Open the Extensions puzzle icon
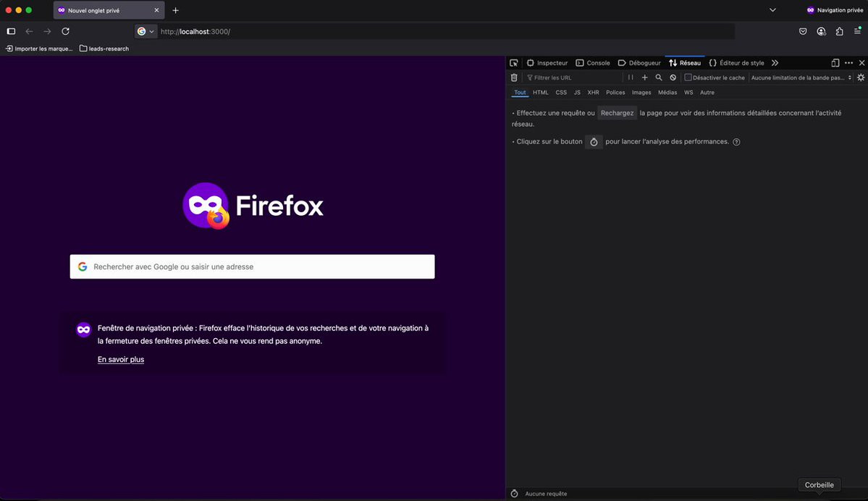The width and height of the screenshot is (868, 501). point(839,32)
